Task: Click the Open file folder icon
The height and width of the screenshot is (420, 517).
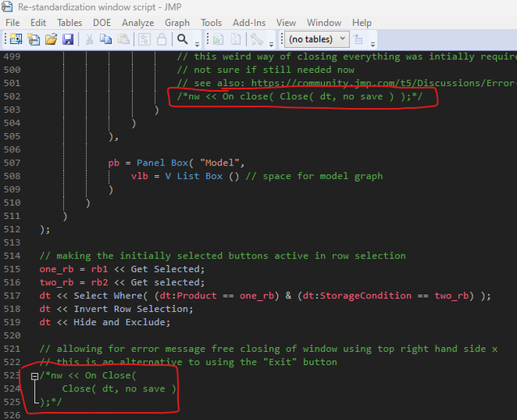Action: (x=51, y=39)
